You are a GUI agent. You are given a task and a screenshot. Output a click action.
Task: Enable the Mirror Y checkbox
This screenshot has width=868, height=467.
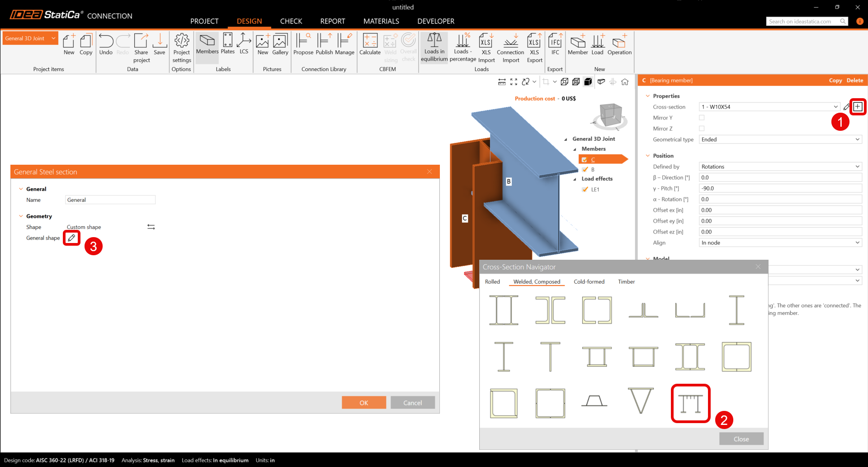click(702, 118)
